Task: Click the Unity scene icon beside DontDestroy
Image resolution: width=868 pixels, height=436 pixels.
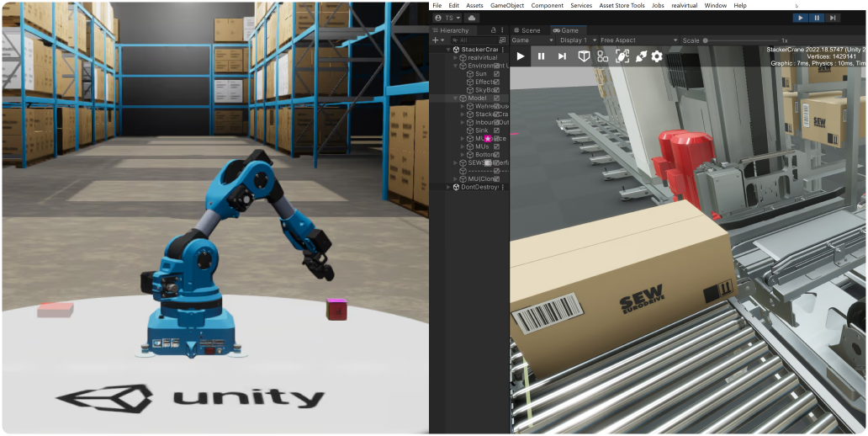Action: click(457, 187)
